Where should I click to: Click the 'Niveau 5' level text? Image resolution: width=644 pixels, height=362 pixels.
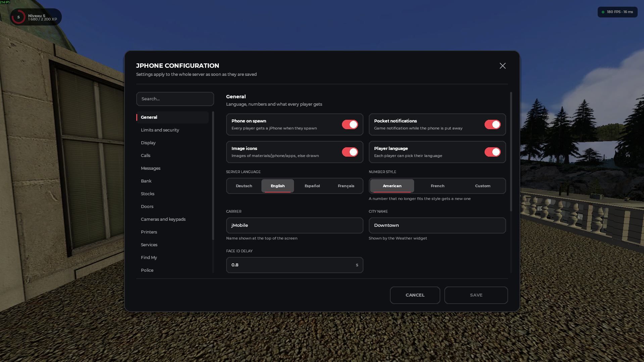point(37,16)
